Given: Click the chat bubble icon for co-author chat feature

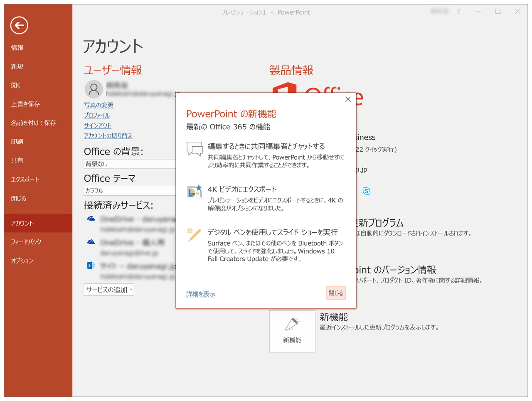Looking at the screenshot, I should (194, 148).
